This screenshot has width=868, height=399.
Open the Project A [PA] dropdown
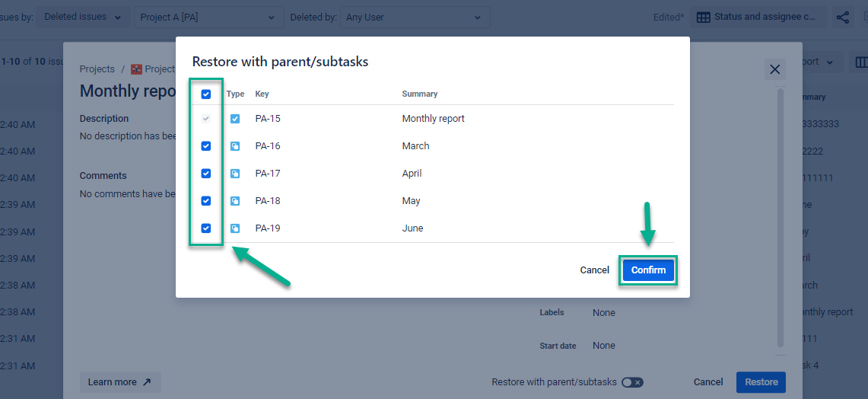click(x=208, y=18)
